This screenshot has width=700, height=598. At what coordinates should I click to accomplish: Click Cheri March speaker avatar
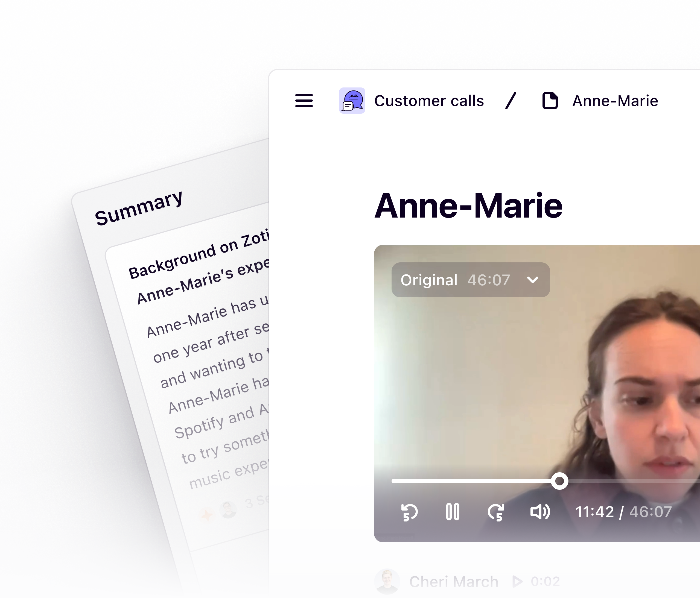387,581
